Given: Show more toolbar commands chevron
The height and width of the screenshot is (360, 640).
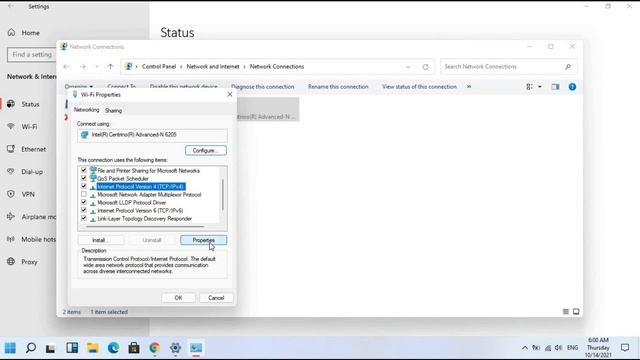Looking at the screenshot, I should click(469, 87).
